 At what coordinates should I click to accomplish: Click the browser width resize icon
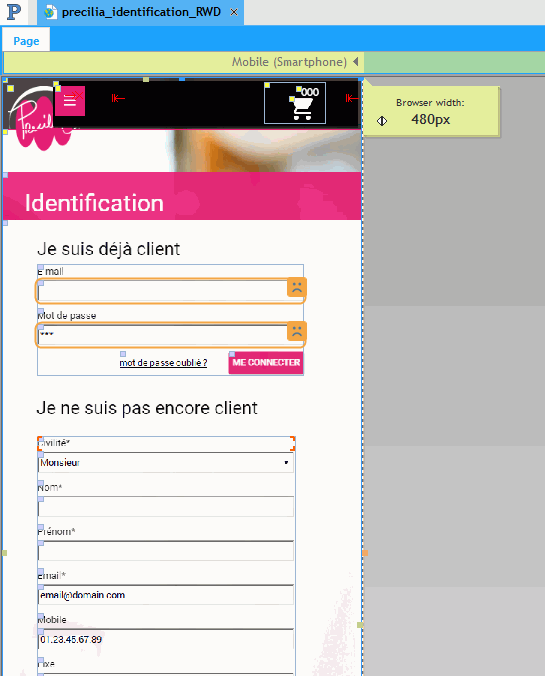(382, 121)
